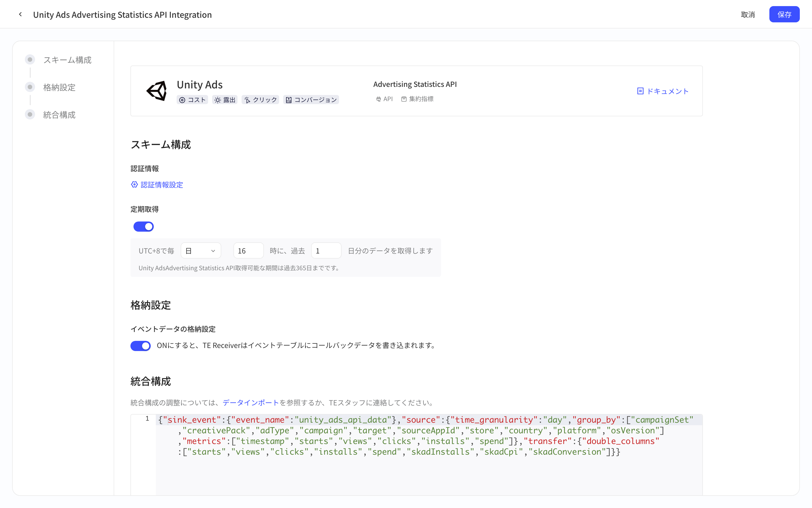Click the 統合構成 section heading
The image size is (812, 508).
pos(151,381)
